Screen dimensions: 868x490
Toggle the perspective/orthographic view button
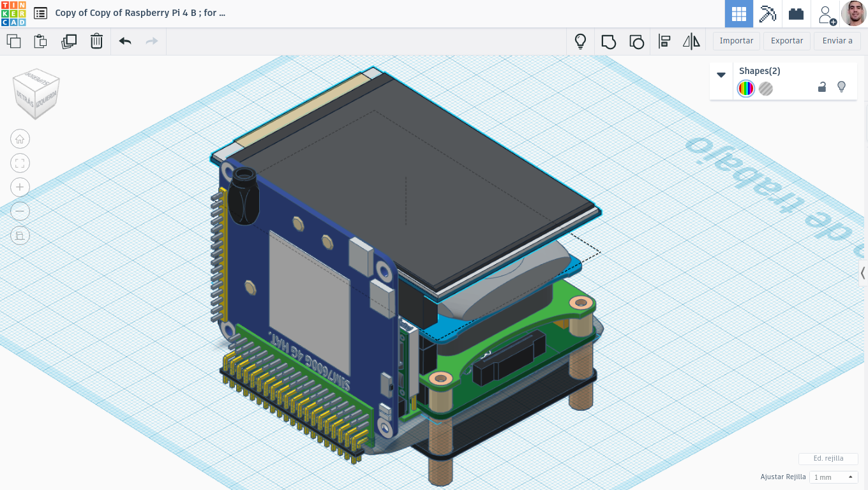coord(20,235)
